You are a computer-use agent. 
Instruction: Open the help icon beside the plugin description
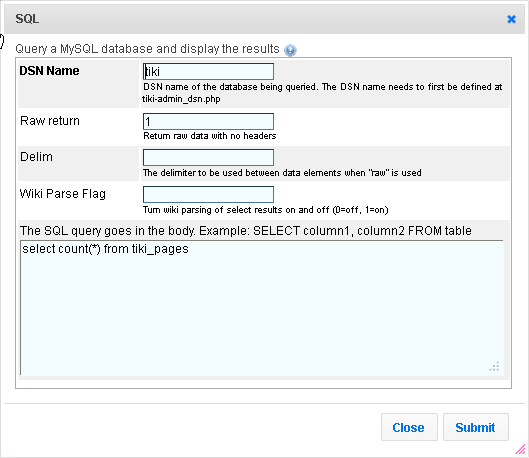(290, 50)
